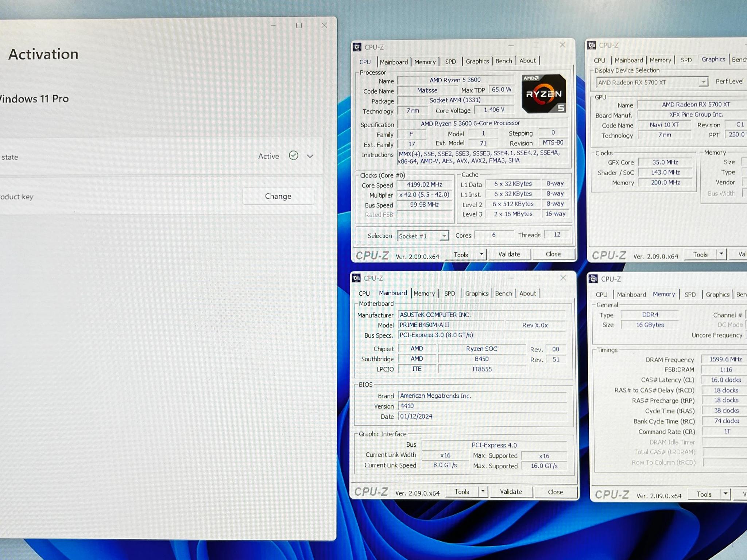Click the GFX Core clock value 35.0 MHz
The width and height of the screenshot is (747, 560).
click(665, 162)
